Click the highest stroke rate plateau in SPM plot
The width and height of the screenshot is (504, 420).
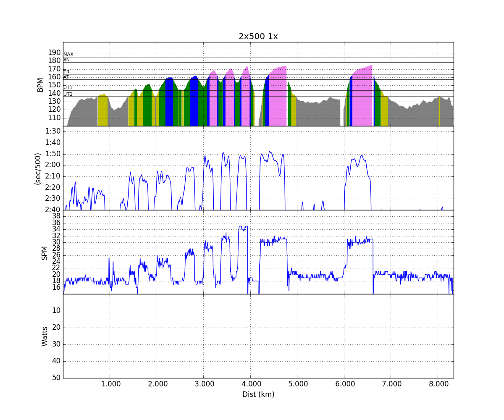coord(243,226)
